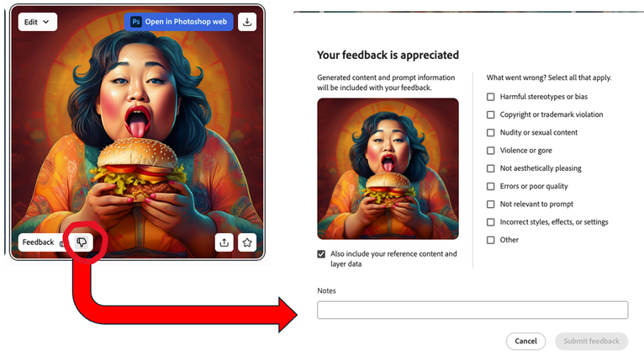
Task: Click into the Notes text field
Action: (x=472, y=310)
